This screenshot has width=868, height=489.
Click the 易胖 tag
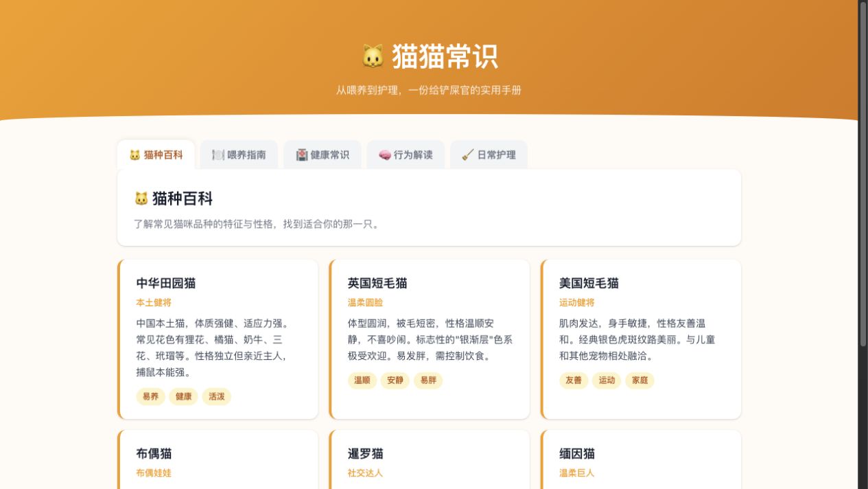[427, 380]
